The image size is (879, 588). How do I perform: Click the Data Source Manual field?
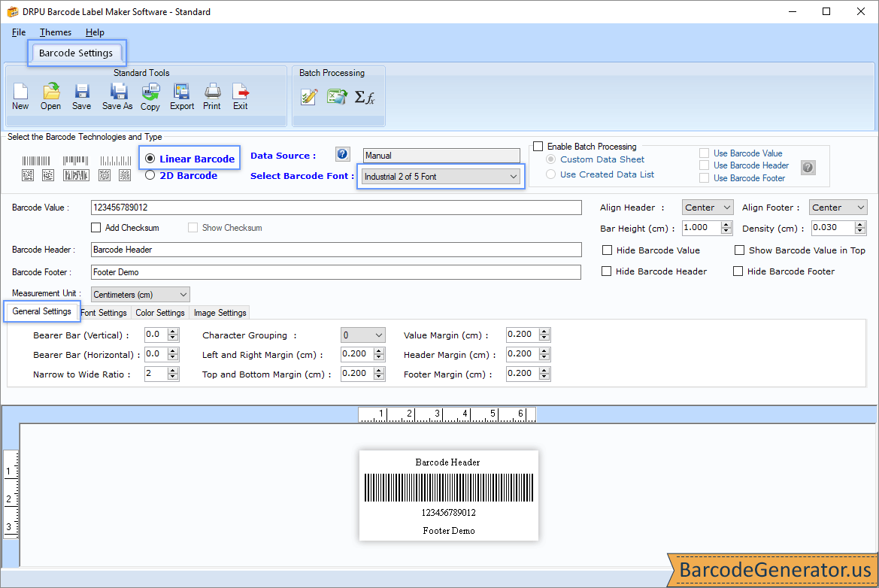[441, 155]
